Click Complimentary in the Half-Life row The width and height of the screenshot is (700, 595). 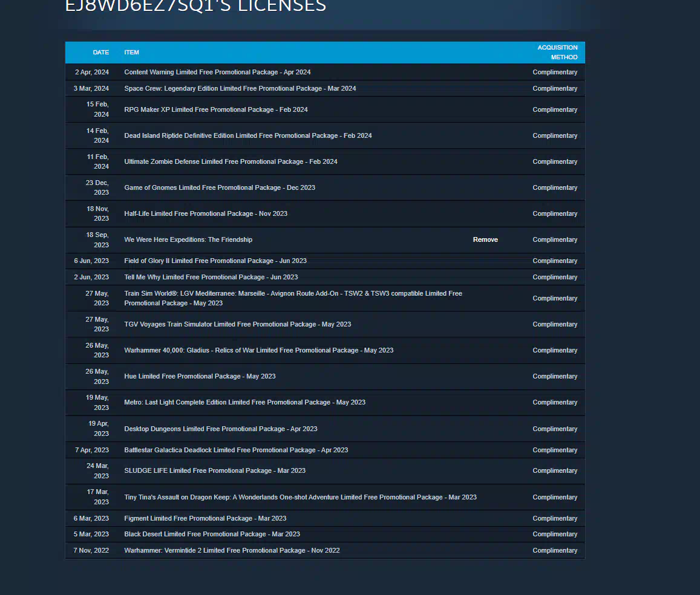coord(555,213)
